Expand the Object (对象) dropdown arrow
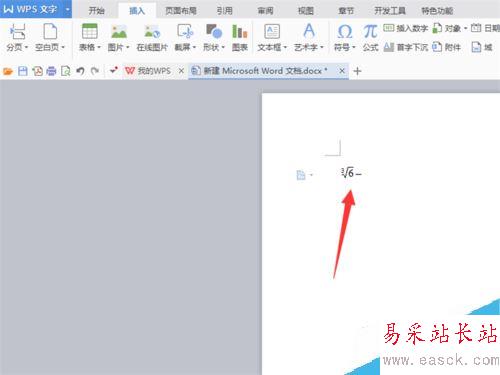Image resolution: width=500 pixels, height=375 pixels. 466,28
